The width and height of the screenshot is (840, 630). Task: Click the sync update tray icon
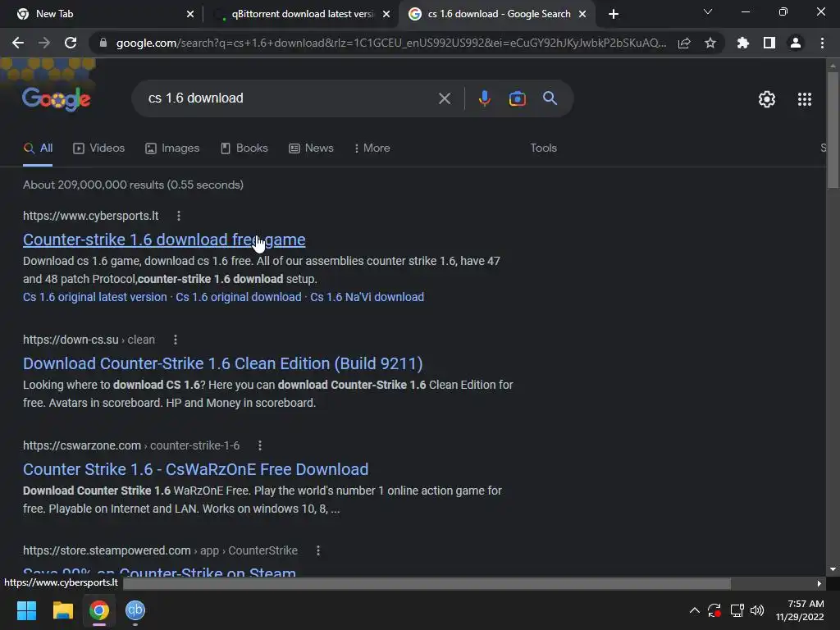point(714,610)
